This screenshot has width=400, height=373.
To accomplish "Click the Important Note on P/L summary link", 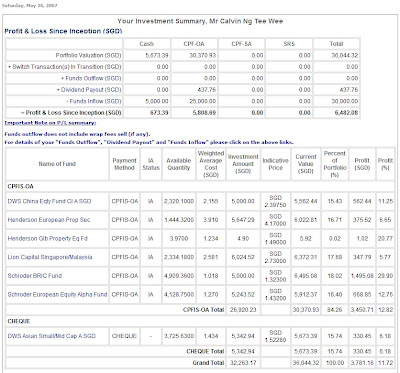I will tap(50, 123).
